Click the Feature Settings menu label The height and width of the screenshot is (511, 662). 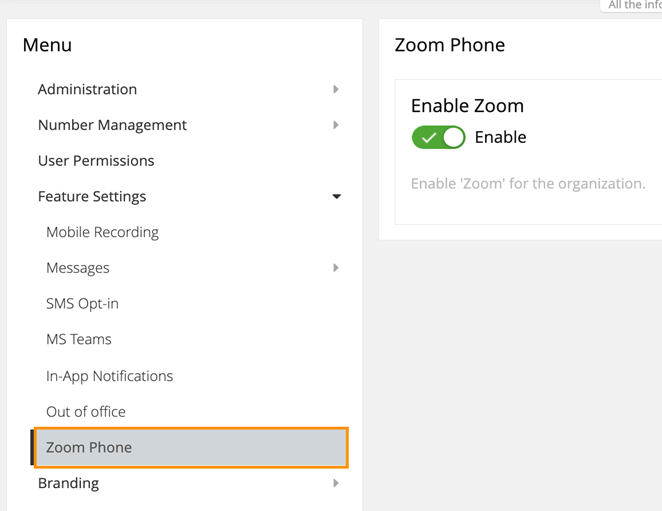[x=92, y=197]
